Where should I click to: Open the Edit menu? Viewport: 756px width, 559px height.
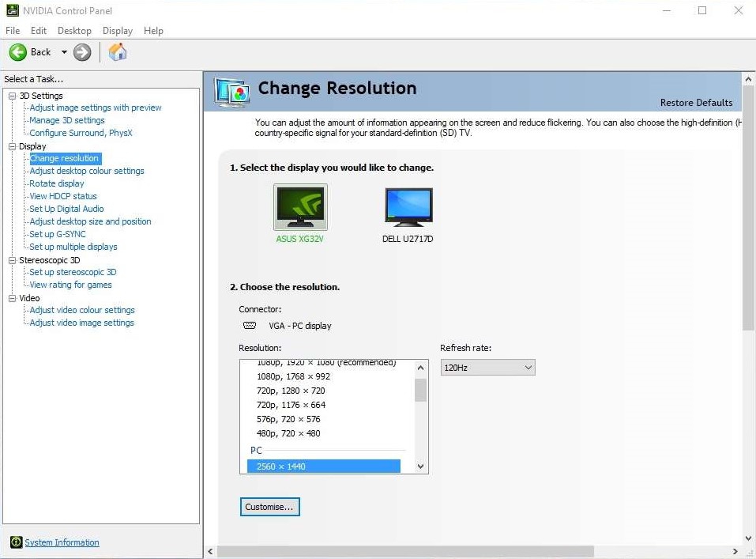pos(39,30)
